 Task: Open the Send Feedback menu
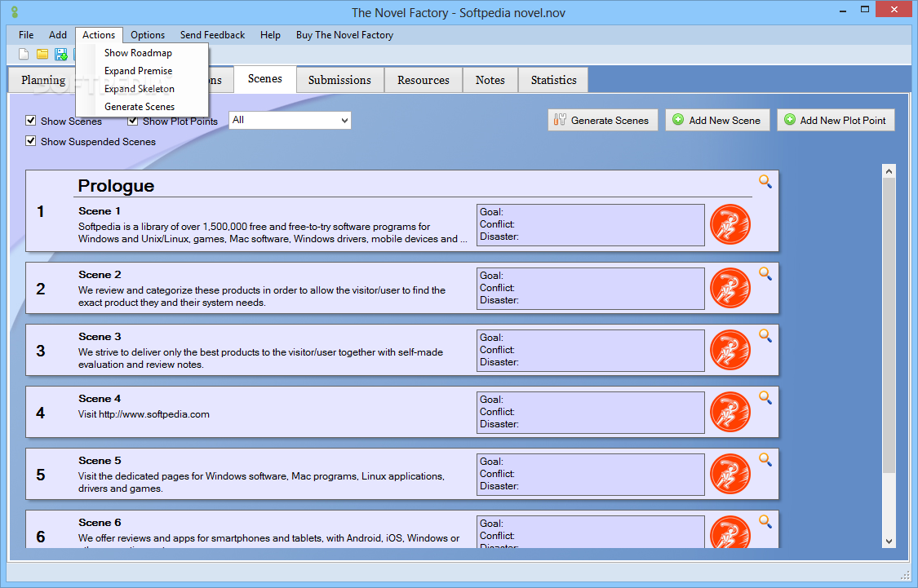[x=212, y=35]
